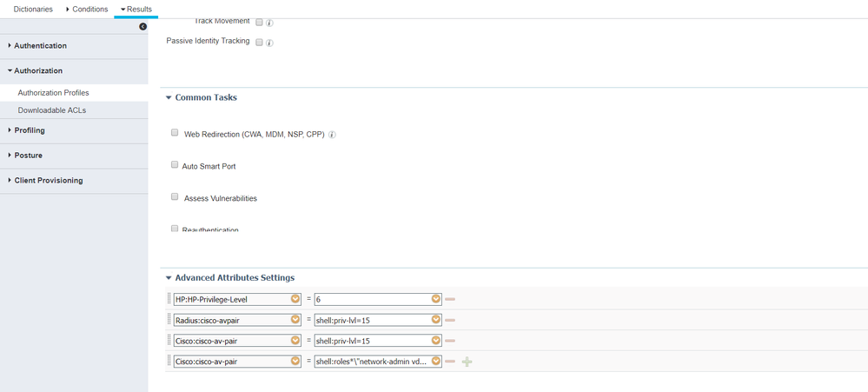Viewport: 868px width, 392px height.
Task: Enable the Track Movement checkbox
Action: [259, 23]
